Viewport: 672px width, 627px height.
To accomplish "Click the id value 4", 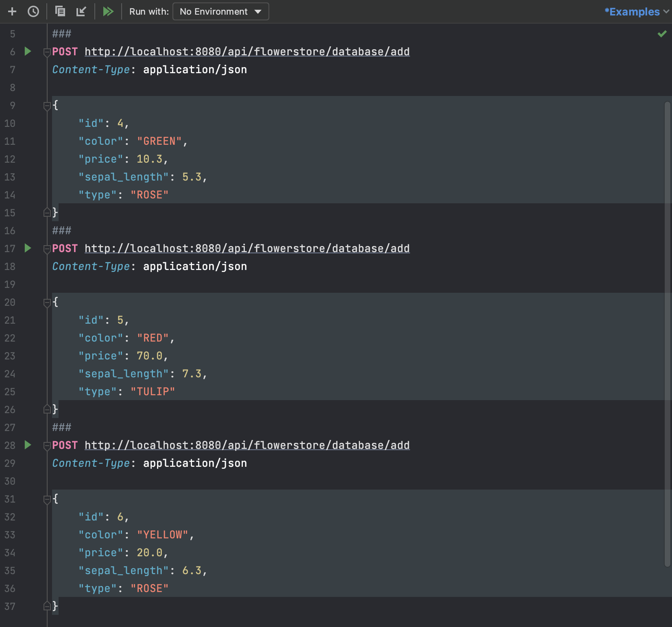I will pos(120,123).
